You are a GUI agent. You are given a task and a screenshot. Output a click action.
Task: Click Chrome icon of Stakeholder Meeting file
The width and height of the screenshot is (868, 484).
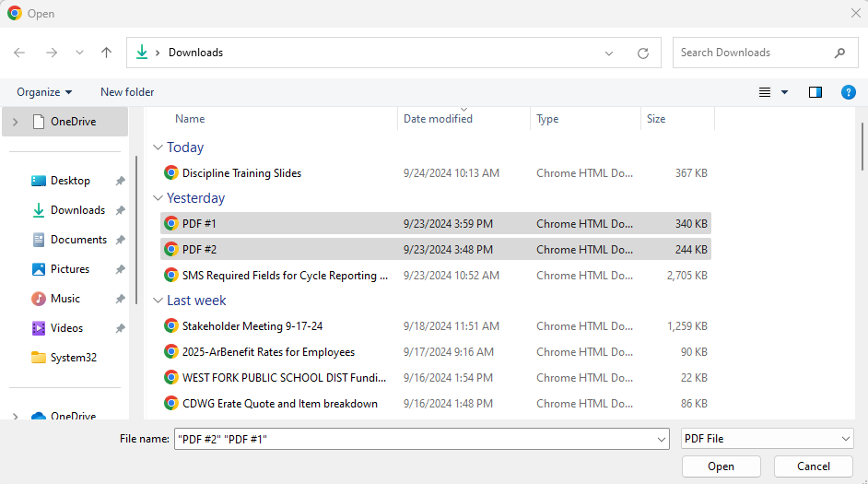(171, 325)
